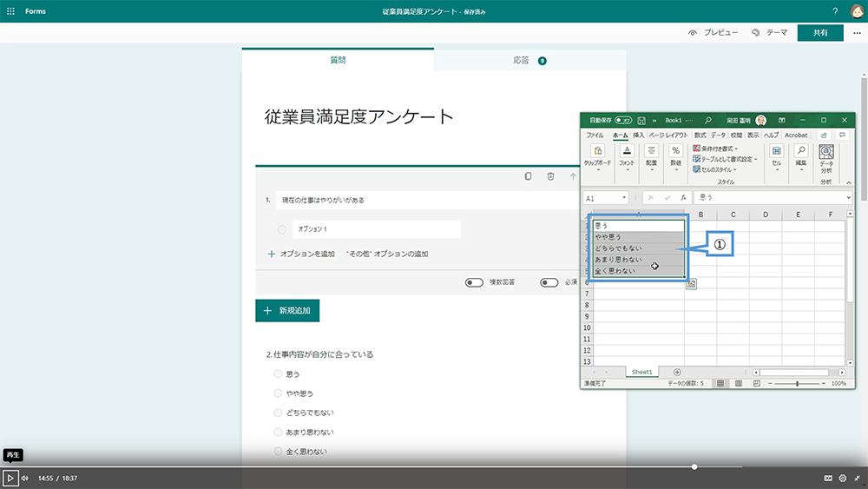Switch to Excel 挿入 tab

point(638,135)
